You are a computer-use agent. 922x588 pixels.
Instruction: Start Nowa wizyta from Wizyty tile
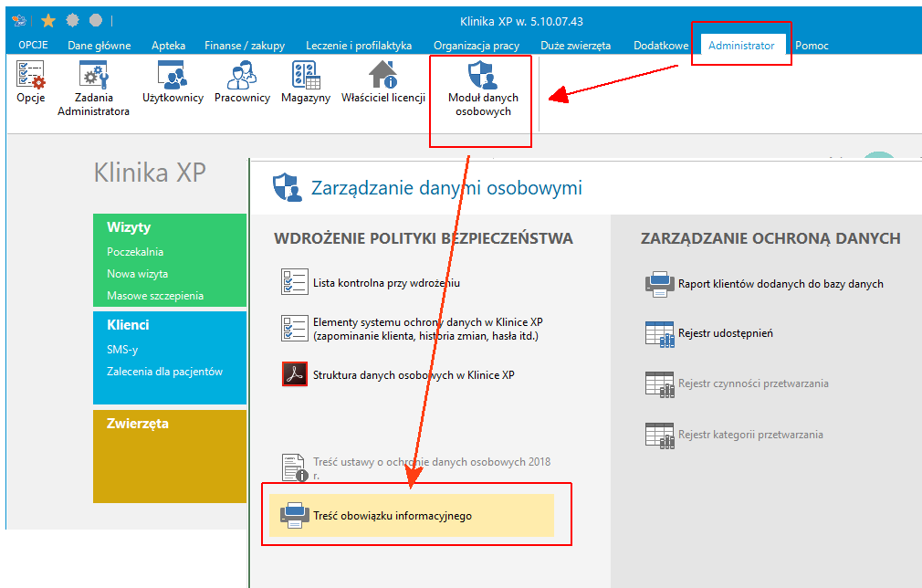137,273
